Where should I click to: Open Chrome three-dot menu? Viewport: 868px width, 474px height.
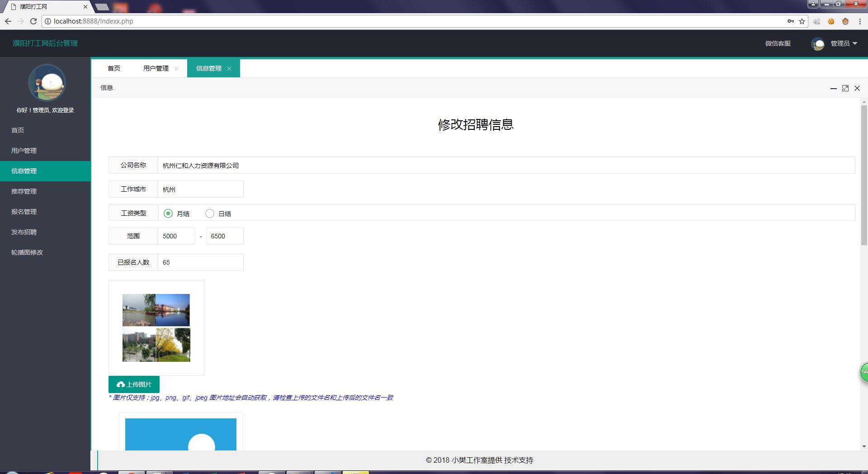(x=860, y=21)
